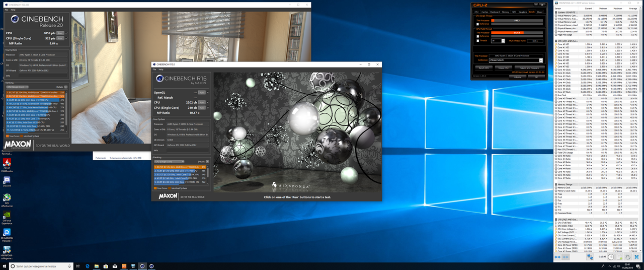Toggle Cinebench R15 CPU test checkbox

(x=208, y=102)
